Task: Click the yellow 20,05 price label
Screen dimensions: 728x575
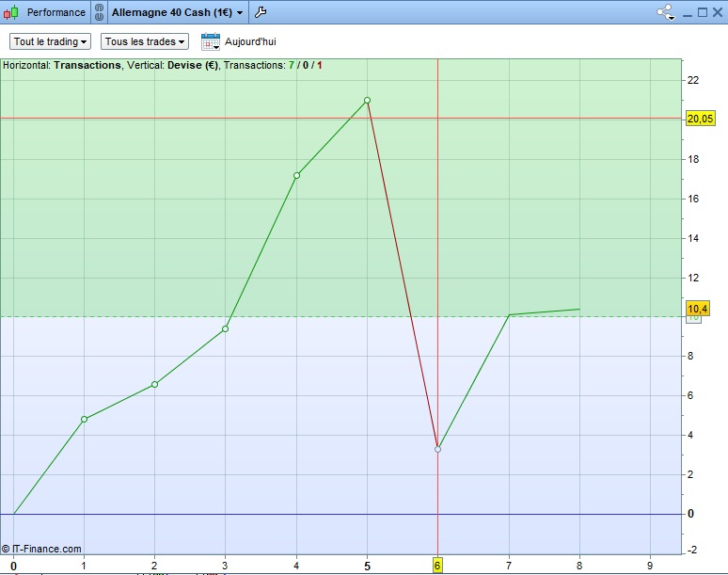Action: coord(700,119)
